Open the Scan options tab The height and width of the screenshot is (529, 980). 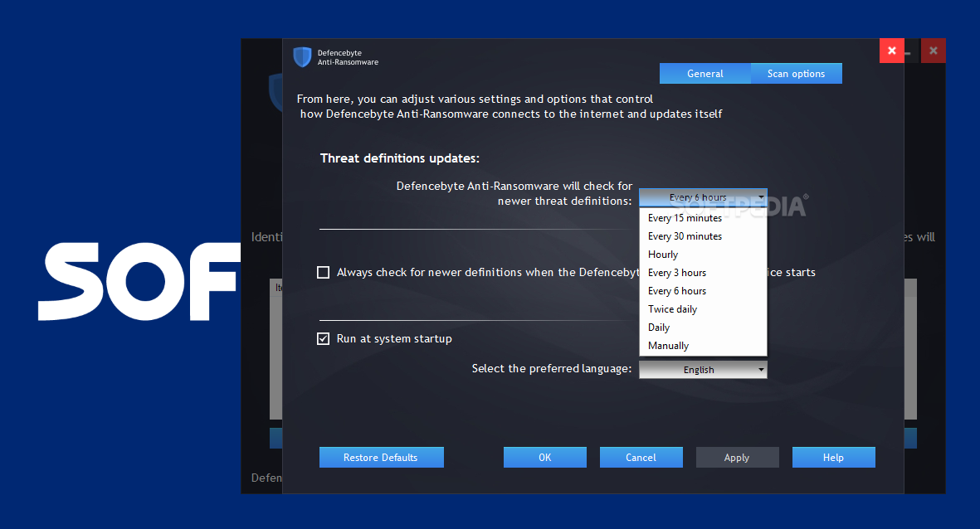point(797,74)
